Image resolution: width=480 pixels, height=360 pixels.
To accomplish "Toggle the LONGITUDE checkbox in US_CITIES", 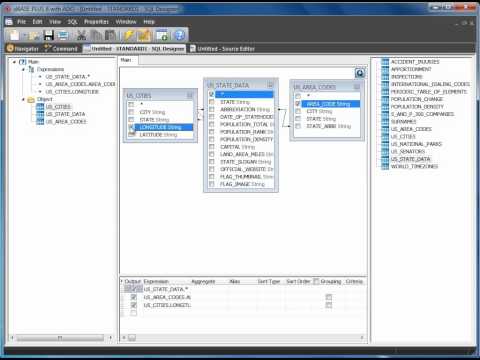I will click(131, 127).
